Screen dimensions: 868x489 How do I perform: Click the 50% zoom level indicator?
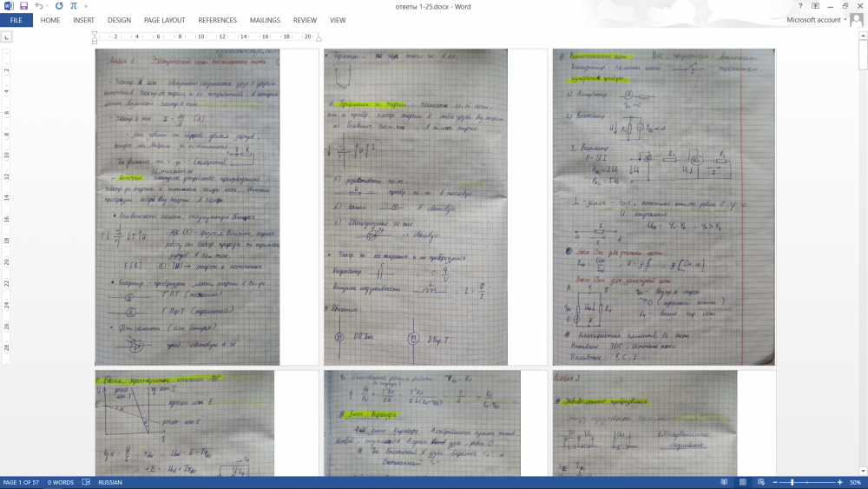[x=855, y=482]
